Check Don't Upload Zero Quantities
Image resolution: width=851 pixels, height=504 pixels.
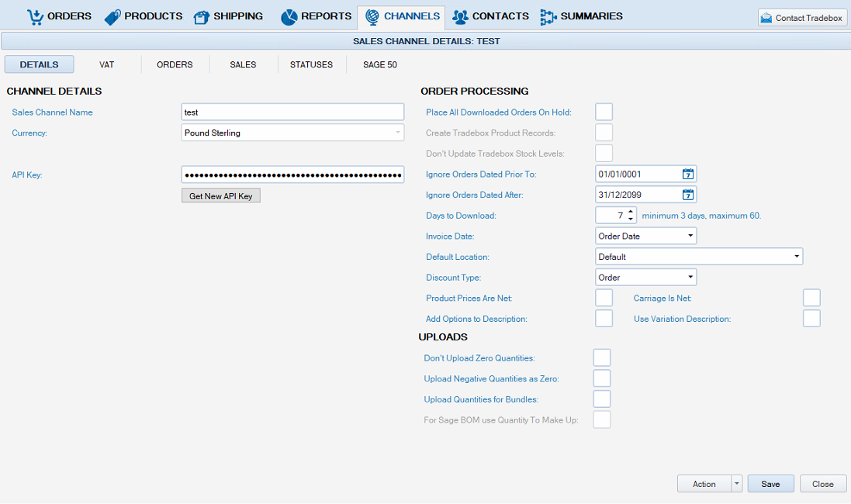point(601,357)
